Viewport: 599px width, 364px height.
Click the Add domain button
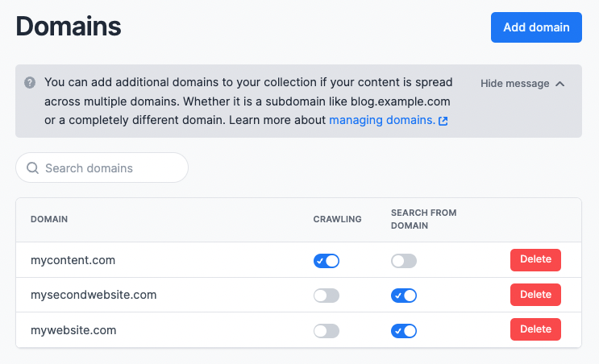click(x=536, y=27)
